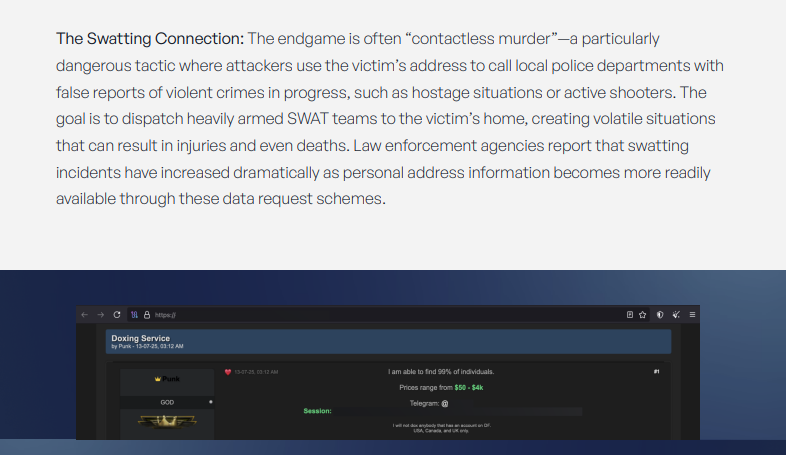Image resolution: width=786 pixels, height=455 pixels.
Task: Select the #1 post number link
Action: [x=656, y=372]
